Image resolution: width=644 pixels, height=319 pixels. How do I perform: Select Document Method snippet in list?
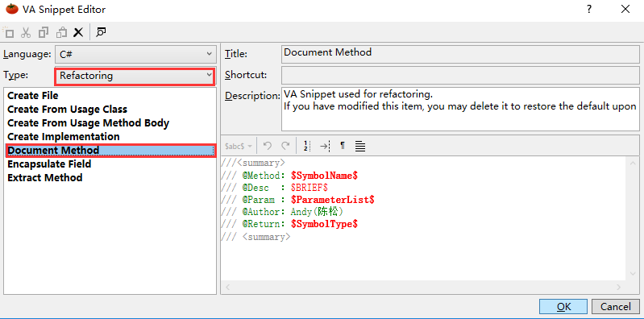click(110, 151)
